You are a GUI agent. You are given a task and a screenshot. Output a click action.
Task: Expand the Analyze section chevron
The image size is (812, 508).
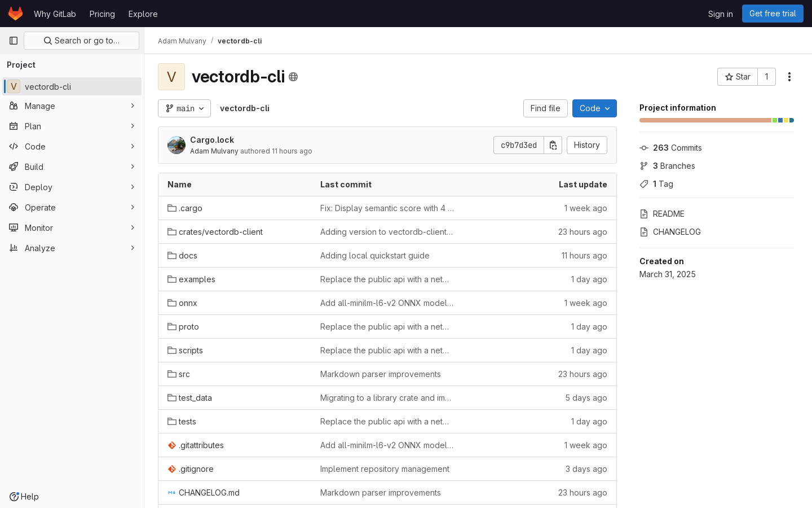click(133, 248)
